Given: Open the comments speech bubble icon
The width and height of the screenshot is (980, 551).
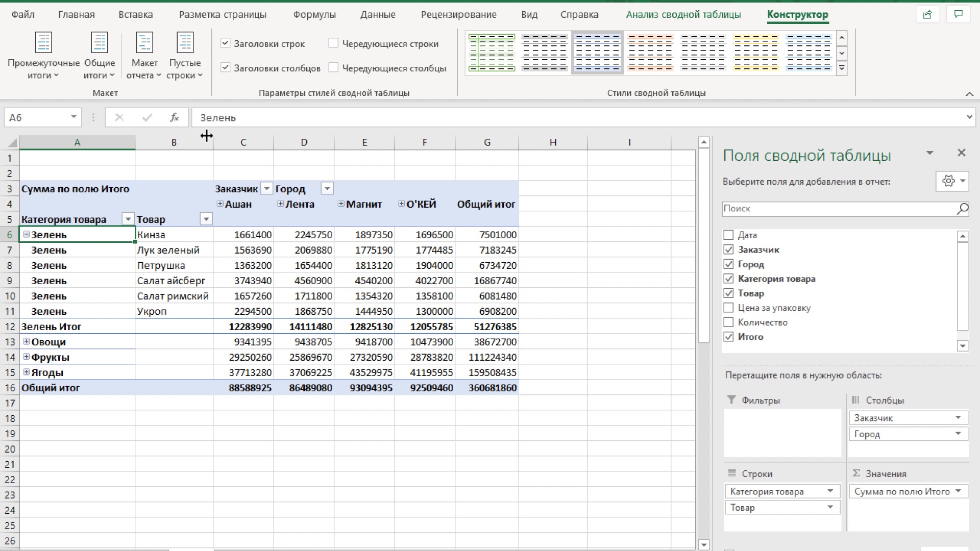Looking at the screenshot, I should point(958,14).
